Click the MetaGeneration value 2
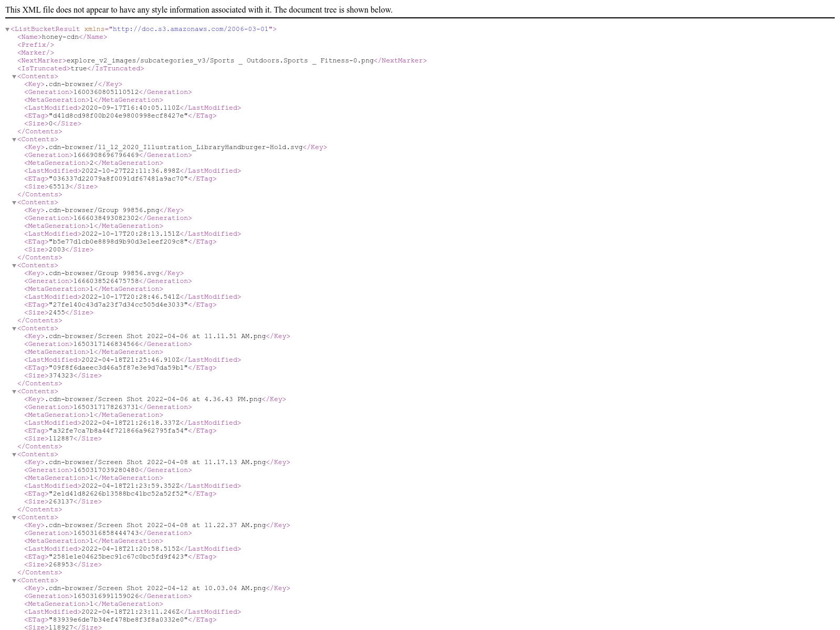 [x=91, y=163]
